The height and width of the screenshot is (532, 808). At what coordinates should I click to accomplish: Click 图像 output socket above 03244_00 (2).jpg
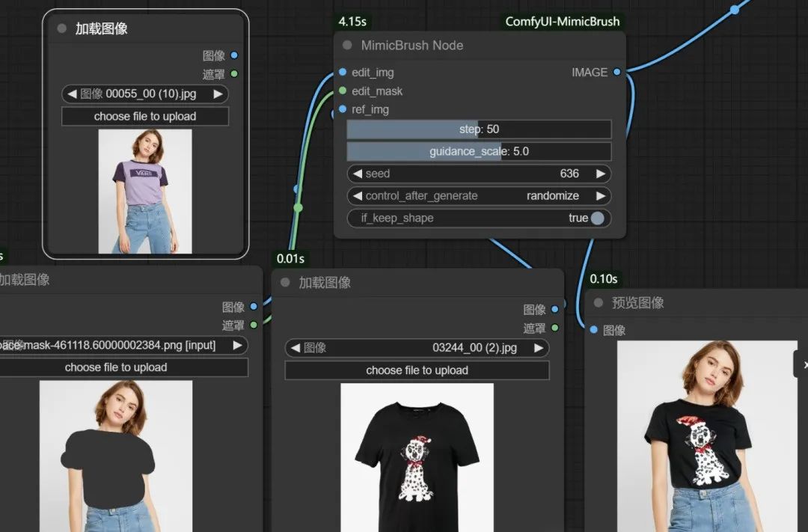[x=555, y=309]
